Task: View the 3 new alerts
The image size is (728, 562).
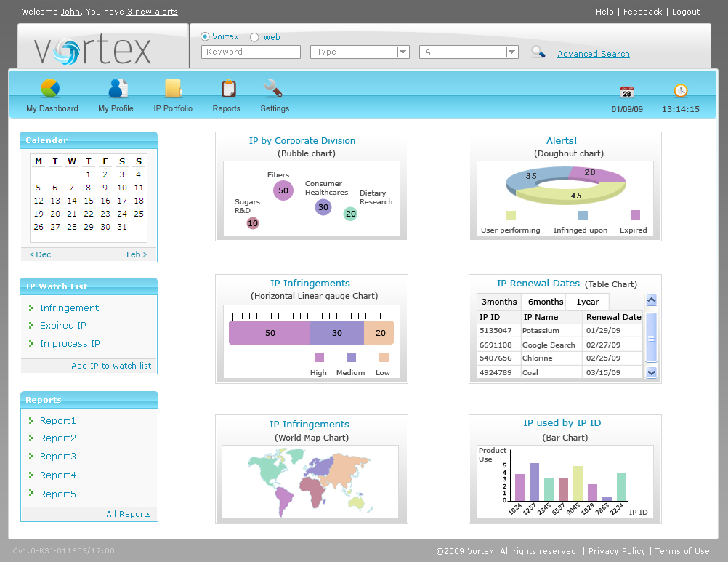Action: (x=152, y=12)
